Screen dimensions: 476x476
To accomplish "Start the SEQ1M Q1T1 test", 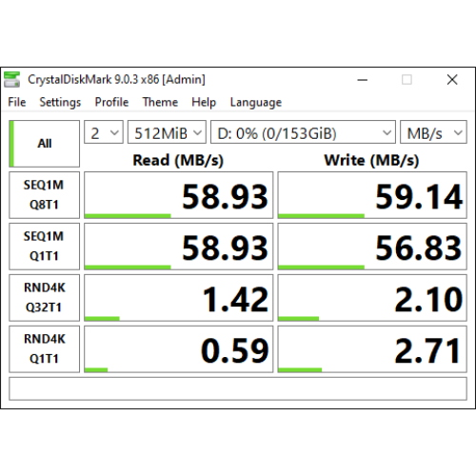I will pyautogui.click(x=44, y=247).
